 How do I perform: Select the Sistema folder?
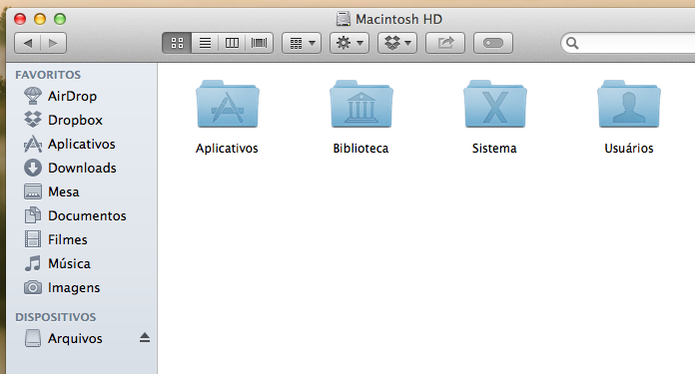click(495, 117)
